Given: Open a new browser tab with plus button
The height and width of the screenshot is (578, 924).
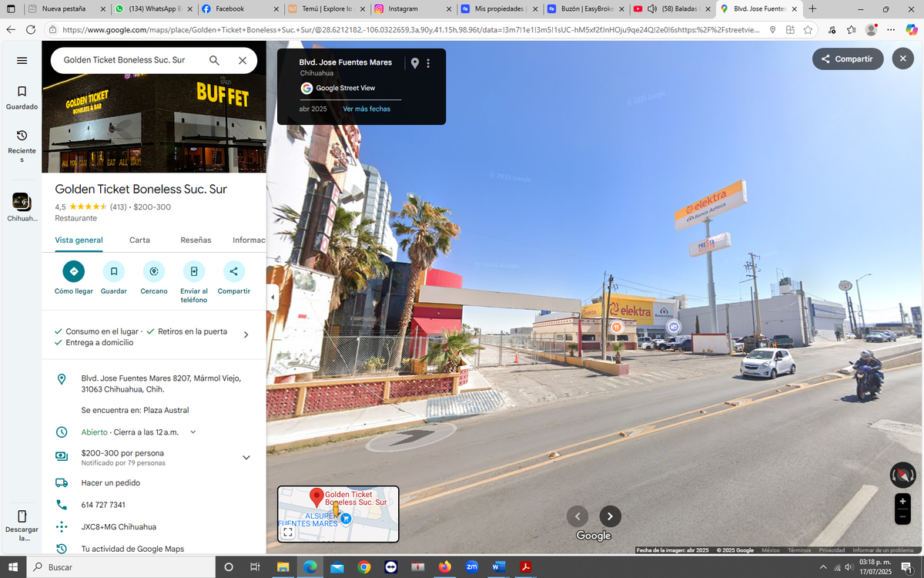Looking at the screenshot, I should [812, 8].
